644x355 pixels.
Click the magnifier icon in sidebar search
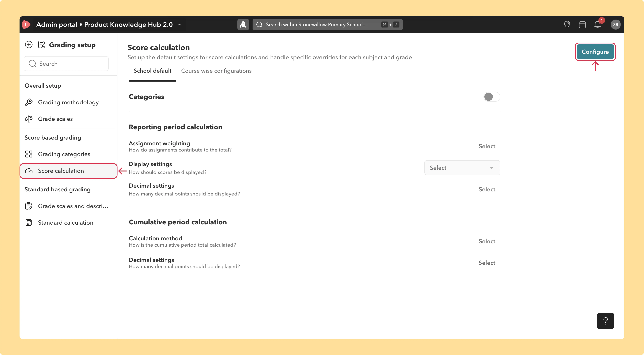click(33, 64)
